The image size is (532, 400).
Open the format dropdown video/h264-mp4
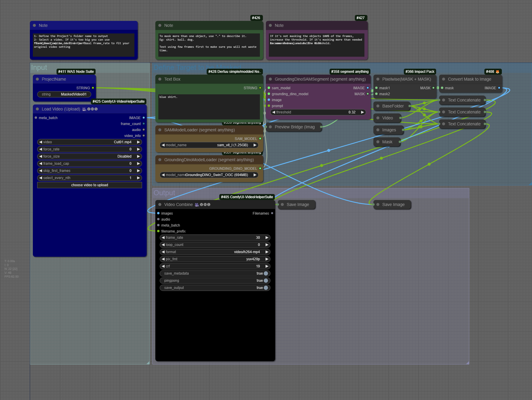215,252
